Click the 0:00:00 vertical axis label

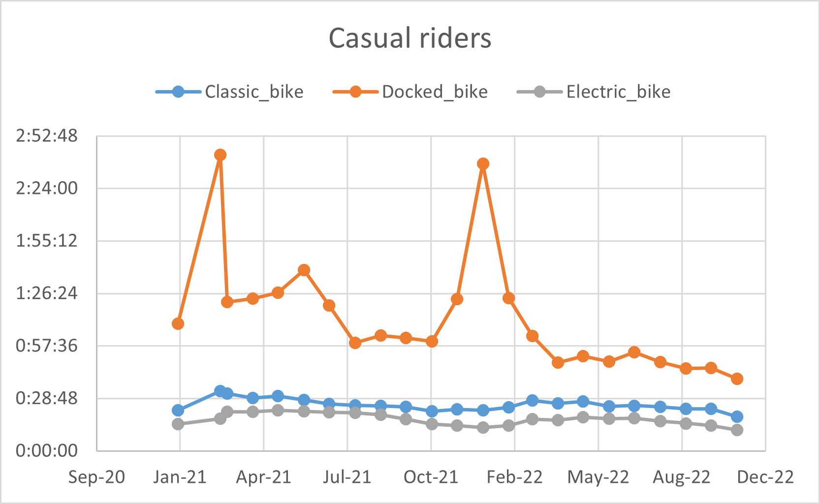coord(47,450)
